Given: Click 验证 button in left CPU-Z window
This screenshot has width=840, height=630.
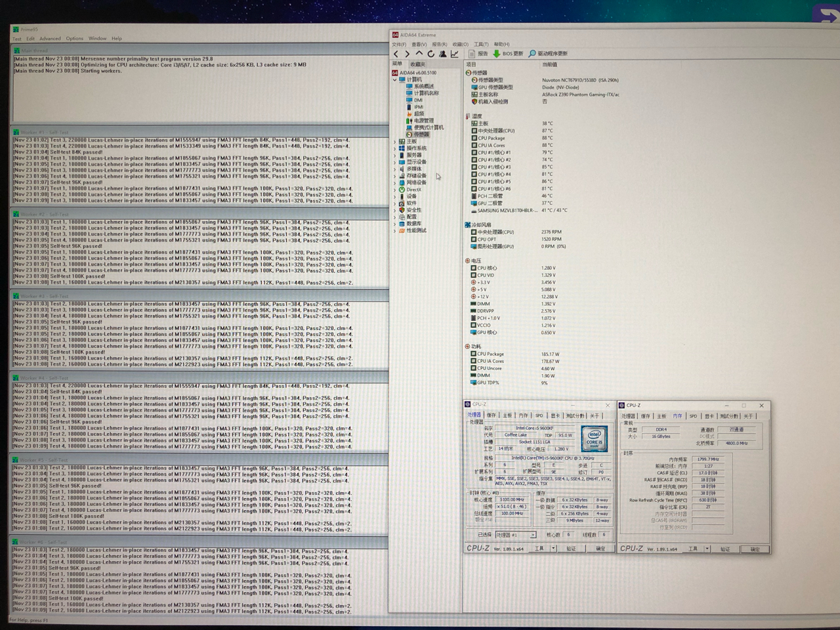Looking at the screenshot, I should 572,549.
